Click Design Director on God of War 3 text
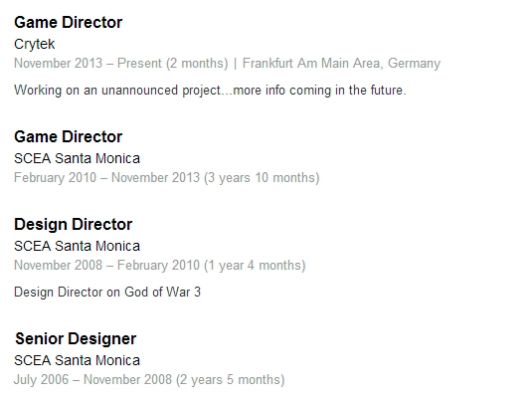Viewport: 532px width, 401px height. point(107,292)
